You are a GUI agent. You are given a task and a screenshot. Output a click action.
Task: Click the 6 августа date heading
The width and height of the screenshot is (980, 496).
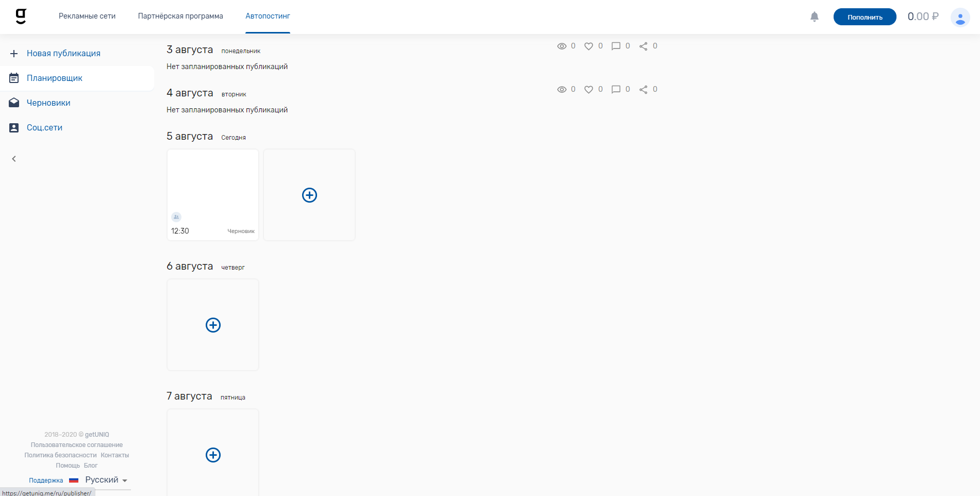click(x=190, y=266)
